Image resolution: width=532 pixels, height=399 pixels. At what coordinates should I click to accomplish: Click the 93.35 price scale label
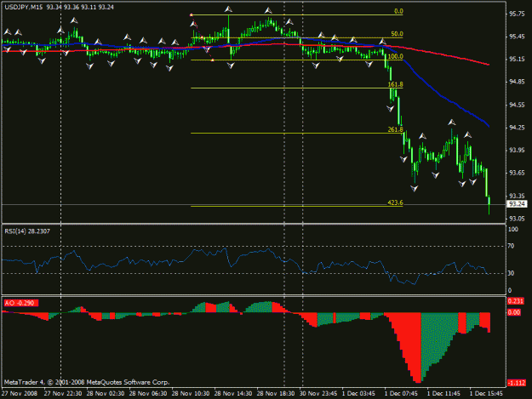517,196
